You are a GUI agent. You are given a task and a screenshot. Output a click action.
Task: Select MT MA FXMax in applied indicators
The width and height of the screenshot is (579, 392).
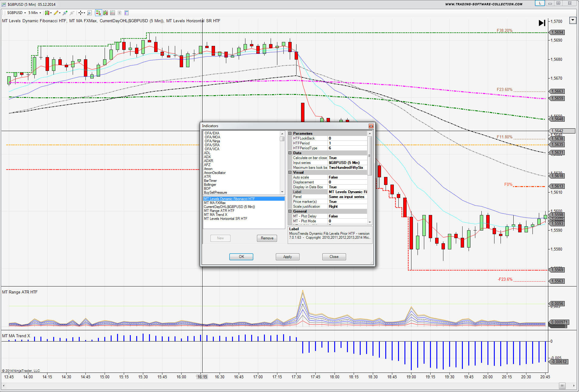215,203
